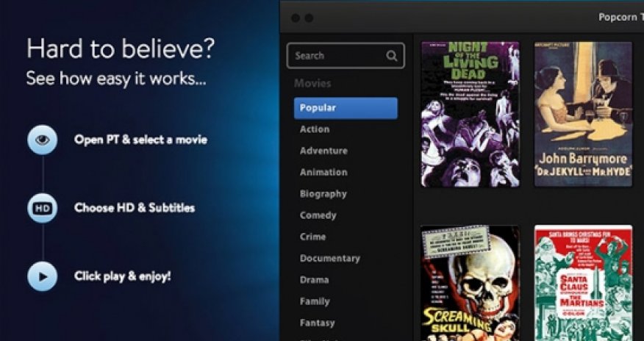
Task: Select the Popular category
Action: point(346,108)
